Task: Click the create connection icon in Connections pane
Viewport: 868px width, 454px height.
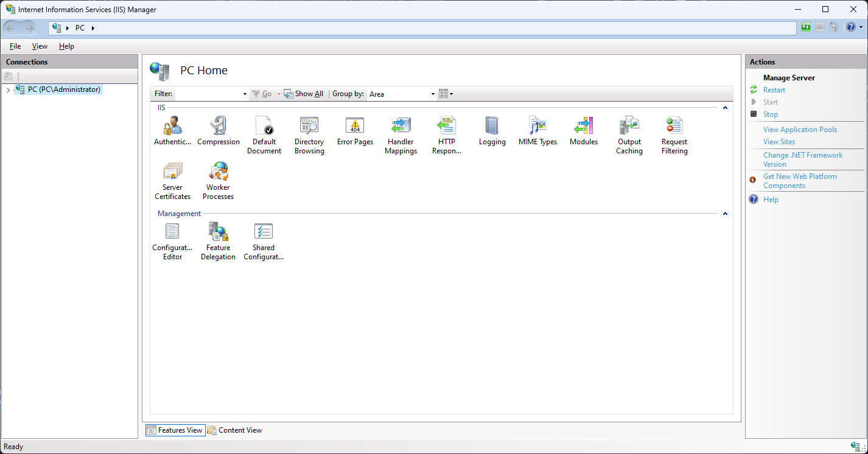Action: [8, 76]
